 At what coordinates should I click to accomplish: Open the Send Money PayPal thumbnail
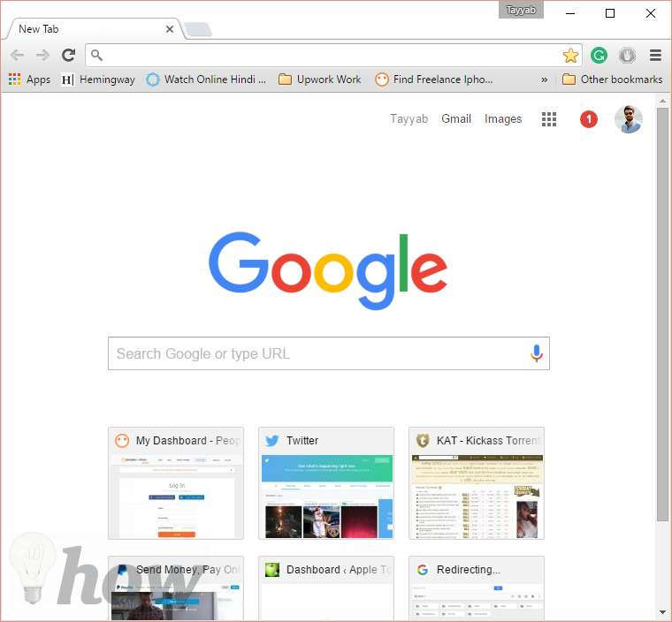pos(176,588)
